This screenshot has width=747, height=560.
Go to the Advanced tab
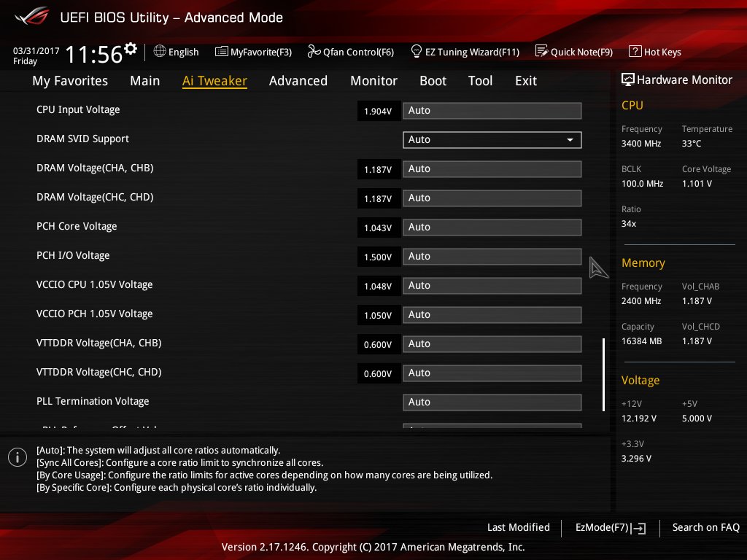(x=298, y=80)
